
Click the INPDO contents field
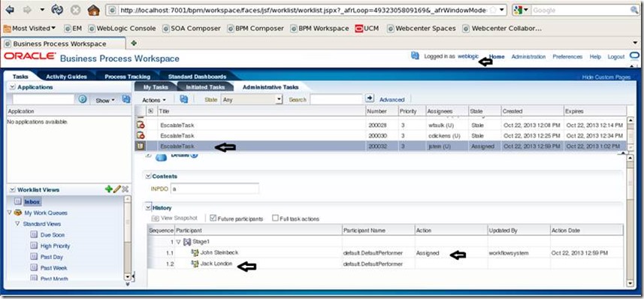pos(215,189)
